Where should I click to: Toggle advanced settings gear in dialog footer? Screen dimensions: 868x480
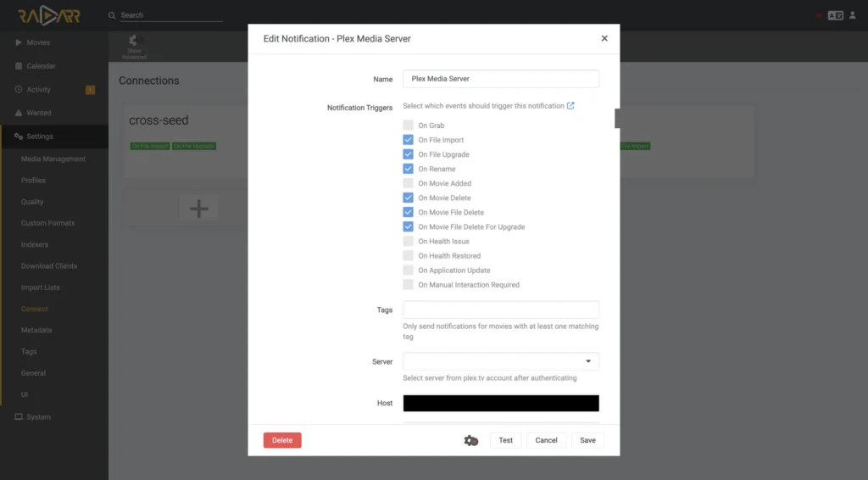(470, 441)
